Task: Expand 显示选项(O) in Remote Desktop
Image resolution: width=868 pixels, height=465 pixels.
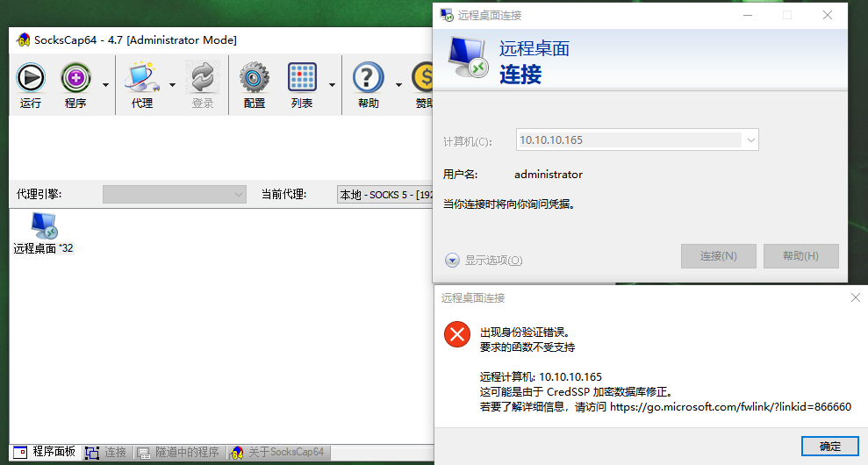Action: pos(484,261)
